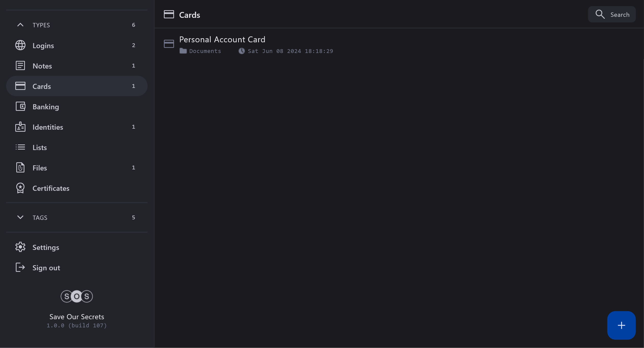Click the Files attachment icon

20,168
